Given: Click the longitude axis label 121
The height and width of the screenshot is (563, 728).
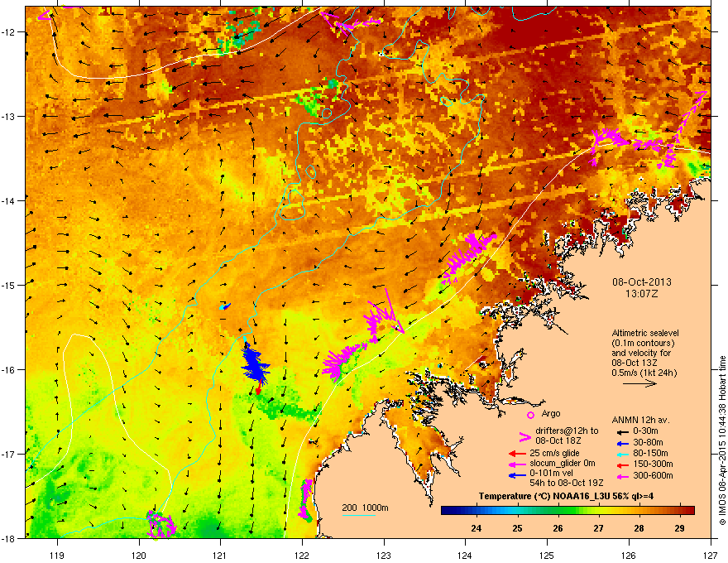Looking at the screenshot, I should [220, 555].
